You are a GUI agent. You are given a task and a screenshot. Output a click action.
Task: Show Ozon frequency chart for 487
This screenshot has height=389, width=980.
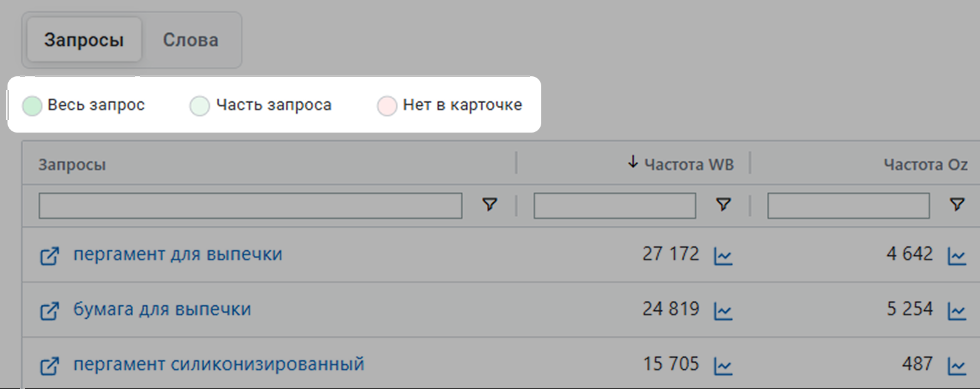pyautogui.click(x=957, y=365)
